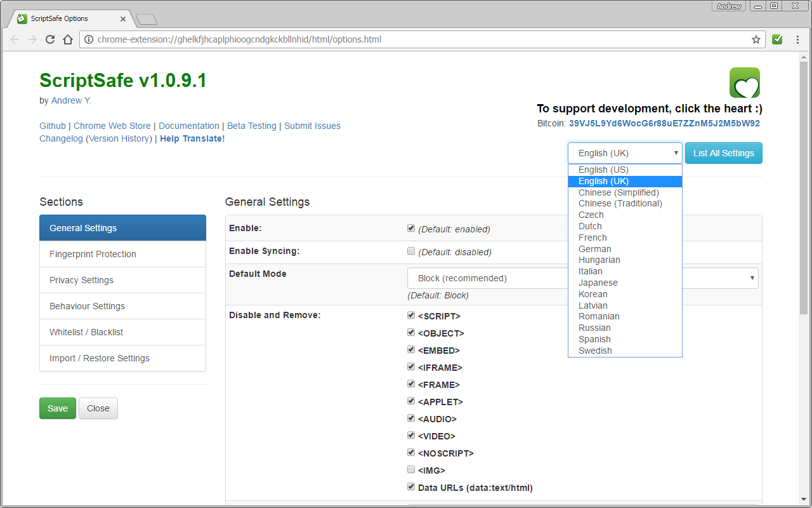Screen dimensions: 812x508
Task: Select English (US) from the language list
Action: [x=625, y=170]
